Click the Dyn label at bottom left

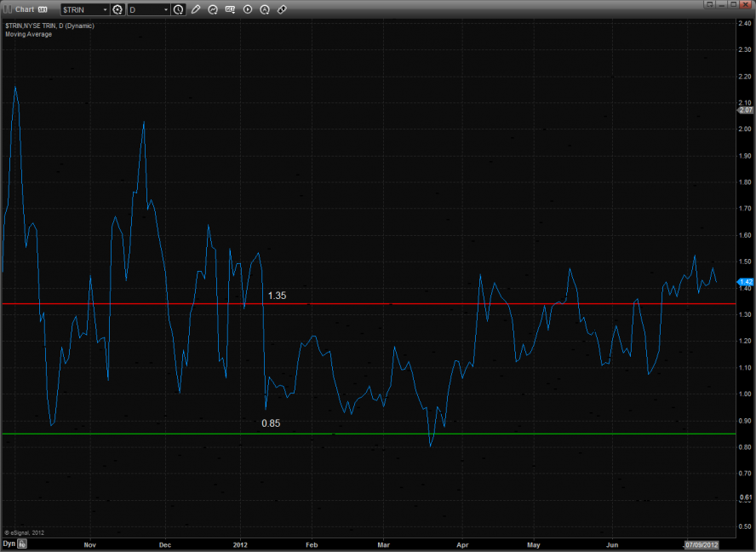click(9, 543)
